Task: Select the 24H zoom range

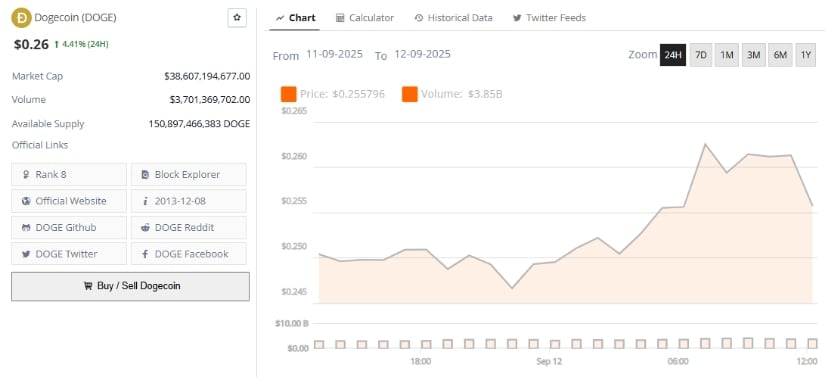Action: [673, 55]
